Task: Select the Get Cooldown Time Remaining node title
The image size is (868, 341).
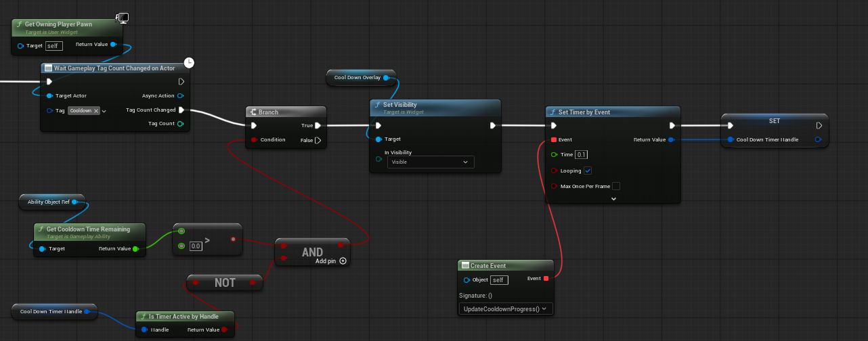Action: 88,229
